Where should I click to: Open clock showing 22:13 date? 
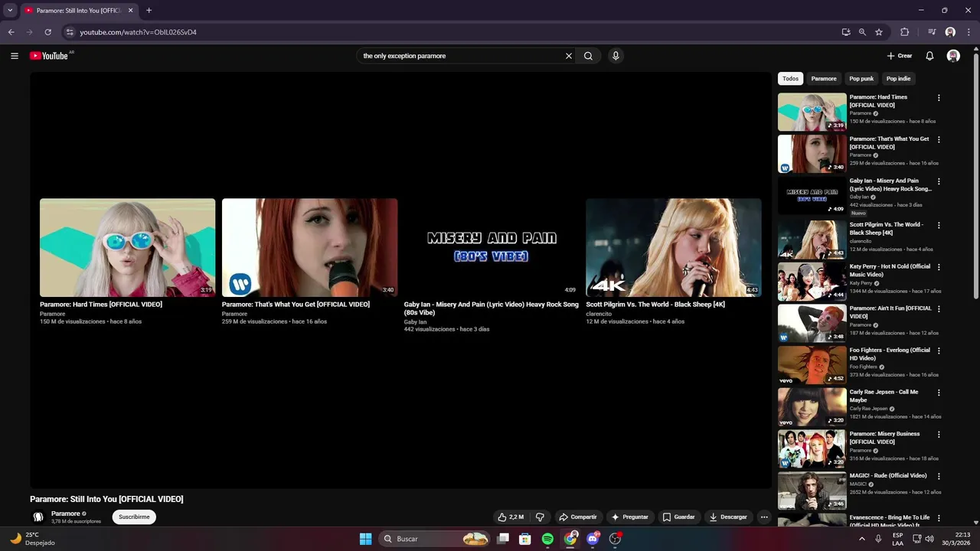click(956, 539)
